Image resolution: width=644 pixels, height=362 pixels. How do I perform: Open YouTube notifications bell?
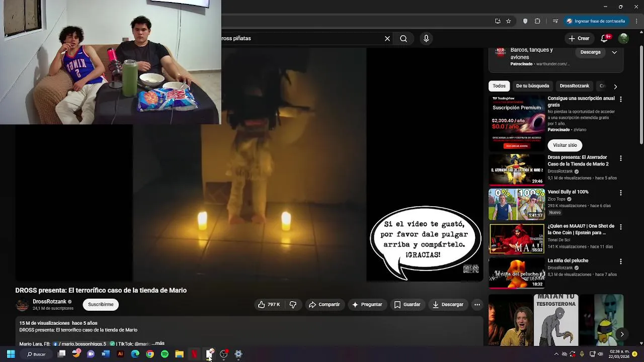pos(605,38)
